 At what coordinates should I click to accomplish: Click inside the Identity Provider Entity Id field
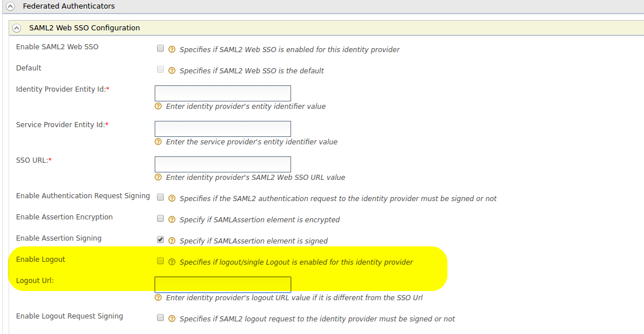(x=222, y=93)
